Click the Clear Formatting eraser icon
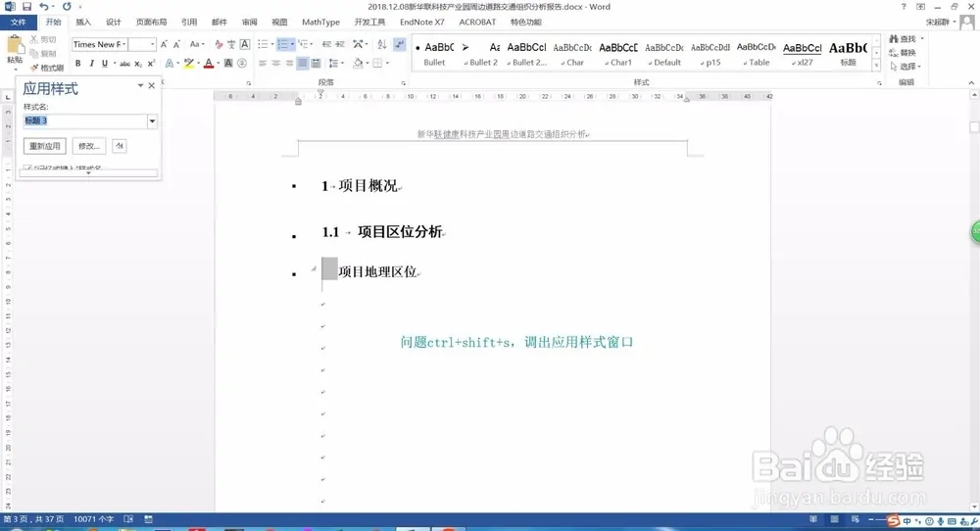Image resolution: width=980 pixels, height=531 pixels. click(219, 44)
